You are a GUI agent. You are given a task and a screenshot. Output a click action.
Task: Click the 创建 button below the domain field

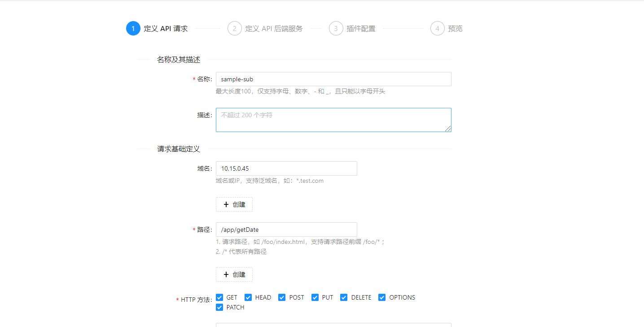click(234, 204)
